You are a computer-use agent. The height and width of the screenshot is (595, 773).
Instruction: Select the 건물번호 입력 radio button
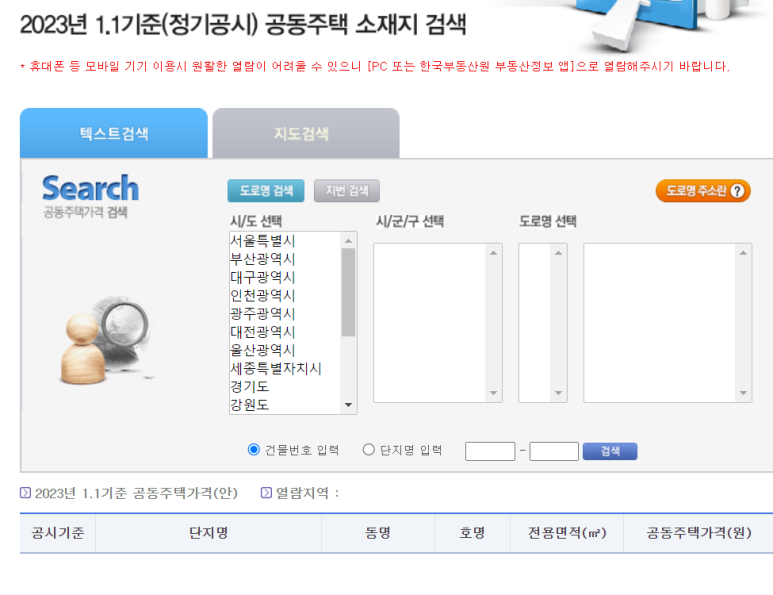[253, 450]
